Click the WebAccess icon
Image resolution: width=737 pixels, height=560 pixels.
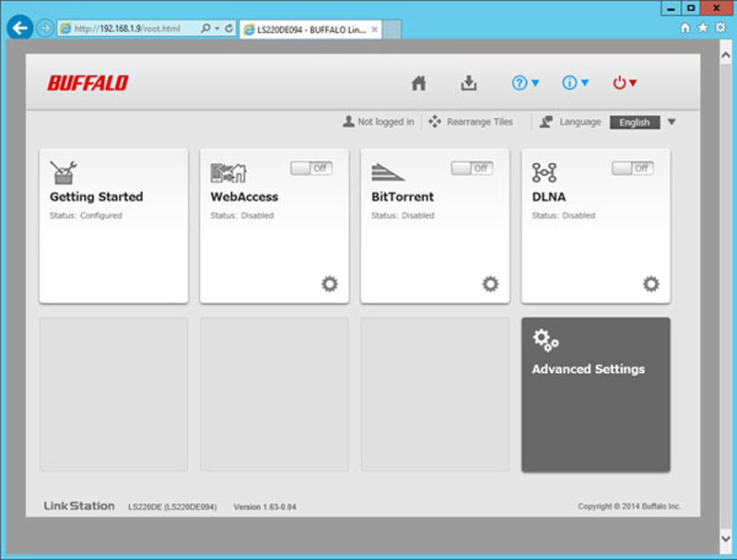228,172
